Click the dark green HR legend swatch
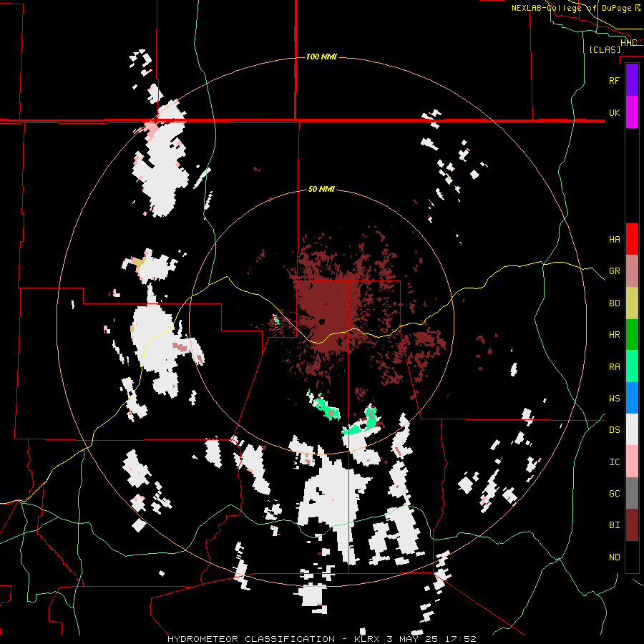 [632, 335]
